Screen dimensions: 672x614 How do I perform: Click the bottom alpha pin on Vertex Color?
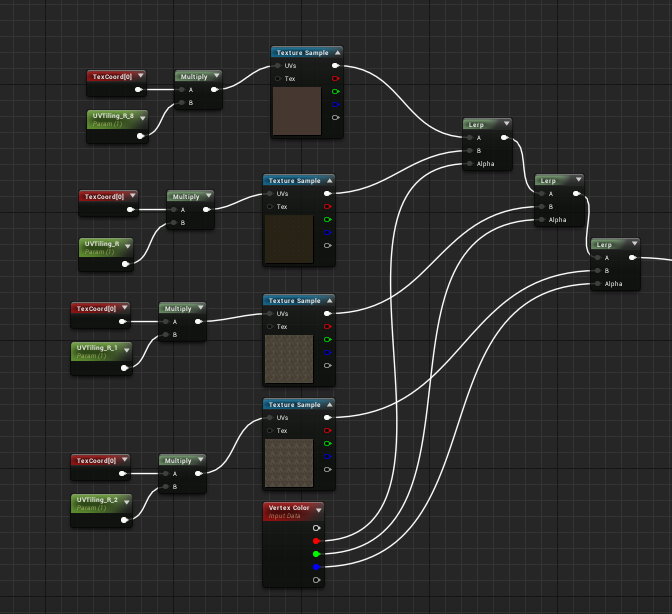click(x=316, y=580)
